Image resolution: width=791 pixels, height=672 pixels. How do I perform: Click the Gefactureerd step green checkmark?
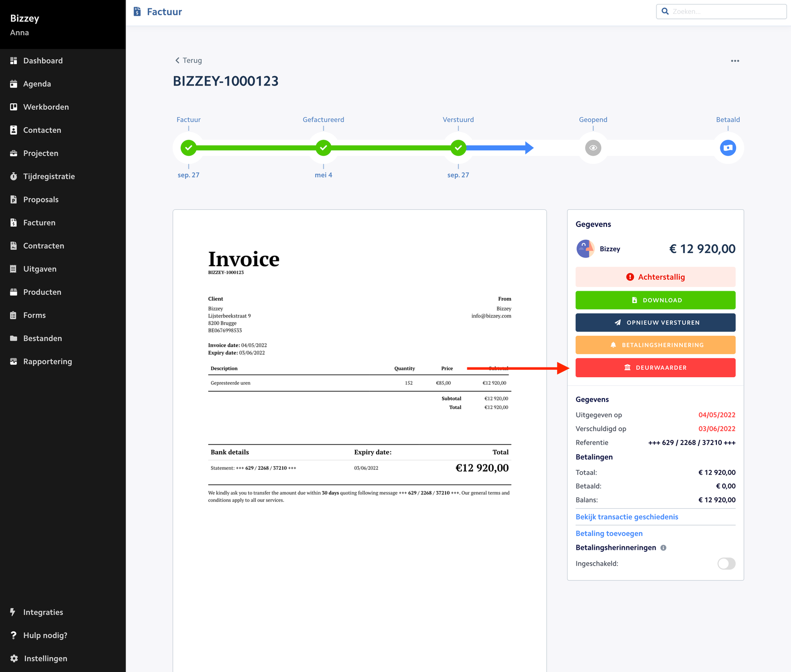point(323,148)
